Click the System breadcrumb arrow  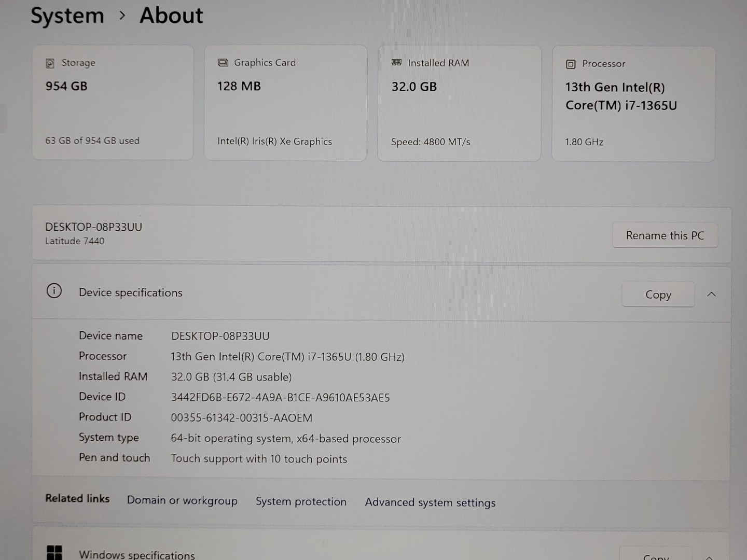pyautogui.click(x=122, y=16)
